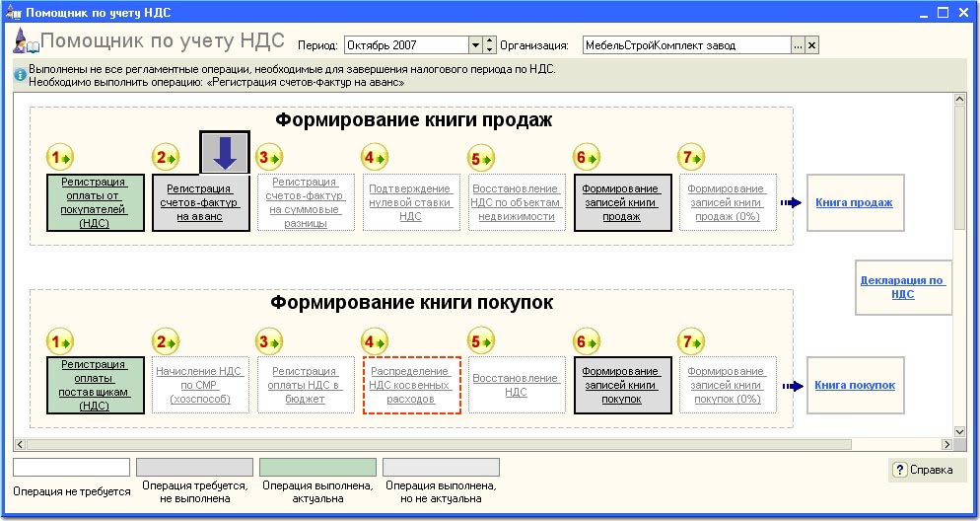The height and width of the screenshot is (521, 980).
Task: Click step 5 icon in purchase book section
Action: click(x=480, y=342)
